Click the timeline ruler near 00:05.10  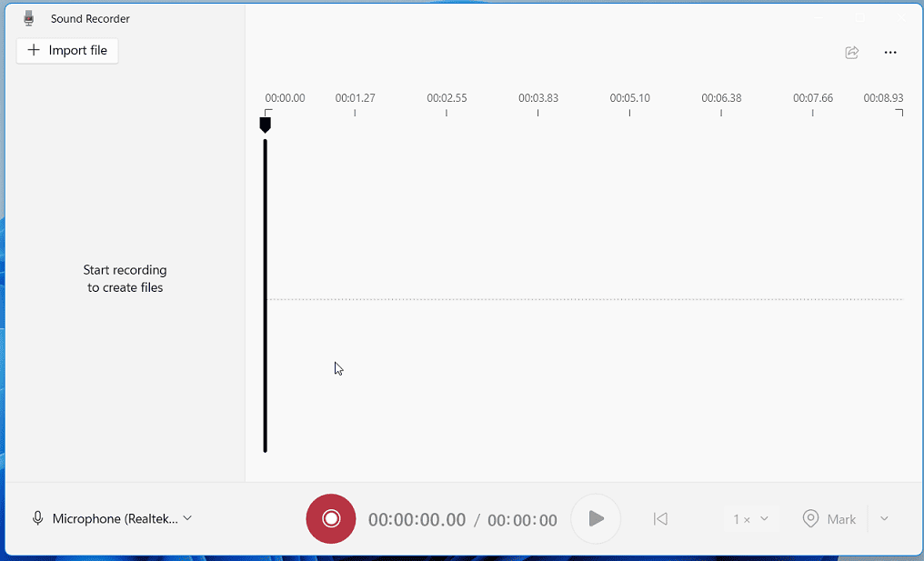[629, 111]
